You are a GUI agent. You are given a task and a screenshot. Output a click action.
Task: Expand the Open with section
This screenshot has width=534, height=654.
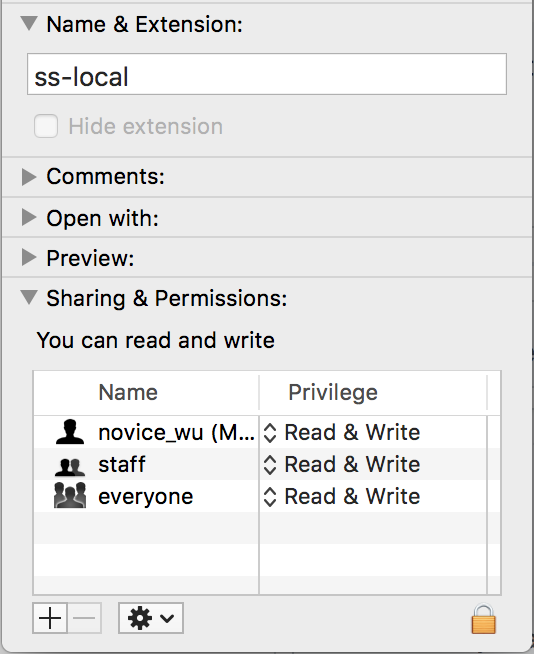click(x=29, y=217)
